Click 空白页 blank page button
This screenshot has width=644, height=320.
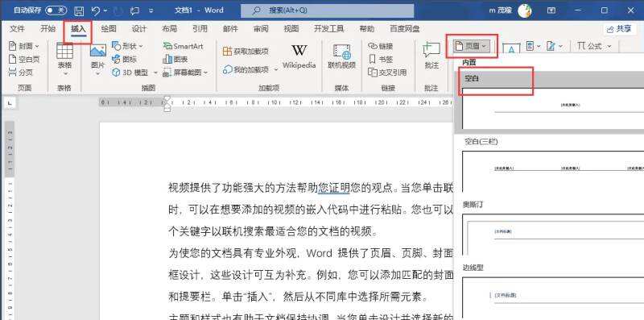tap(24, 59)
